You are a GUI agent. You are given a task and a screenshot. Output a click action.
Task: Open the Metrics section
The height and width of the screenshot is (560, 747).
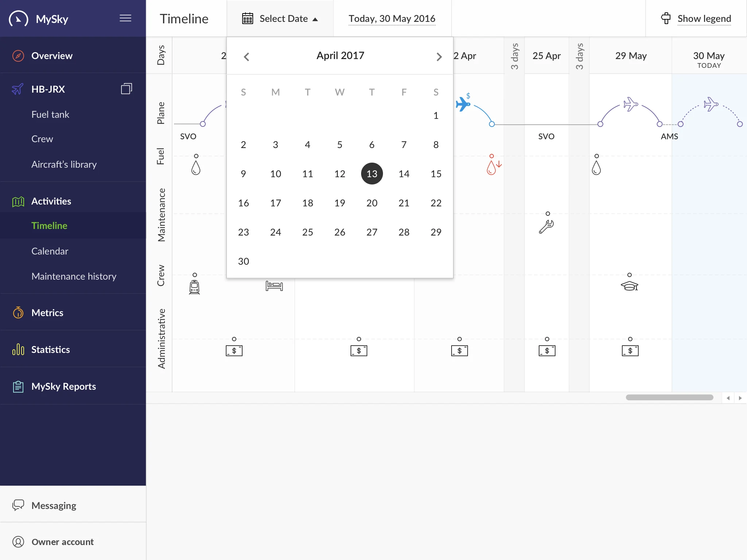(73, 312)
